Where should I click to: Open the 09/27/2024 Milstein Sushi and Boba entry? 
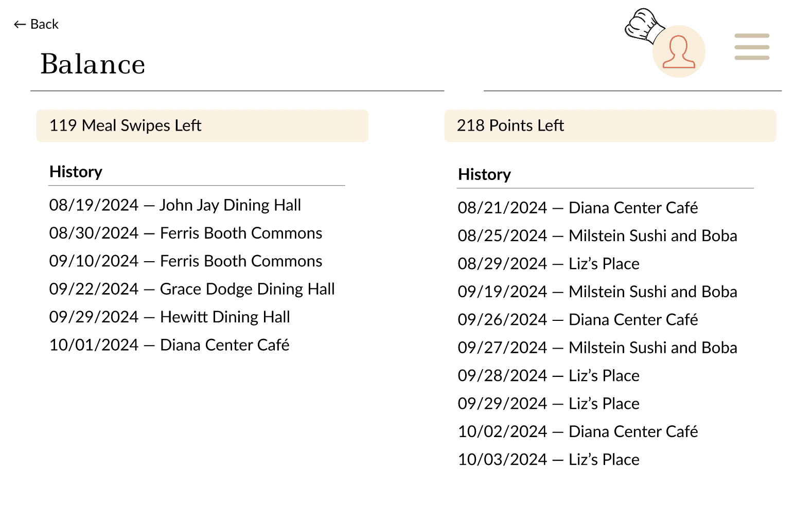tap(597, 348)
